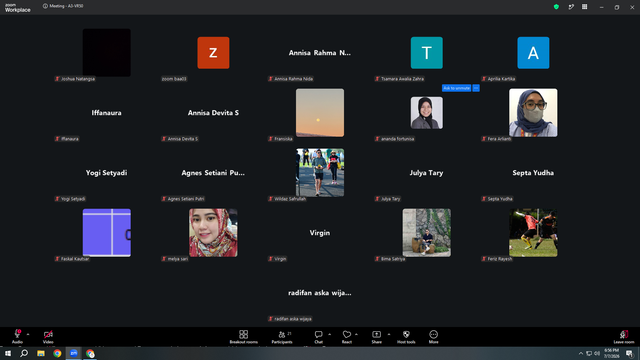The width and height of the screenshot is (640, 360).
Task: Select Bima Satriya's sitting photo tile
Action: (427, 233)
